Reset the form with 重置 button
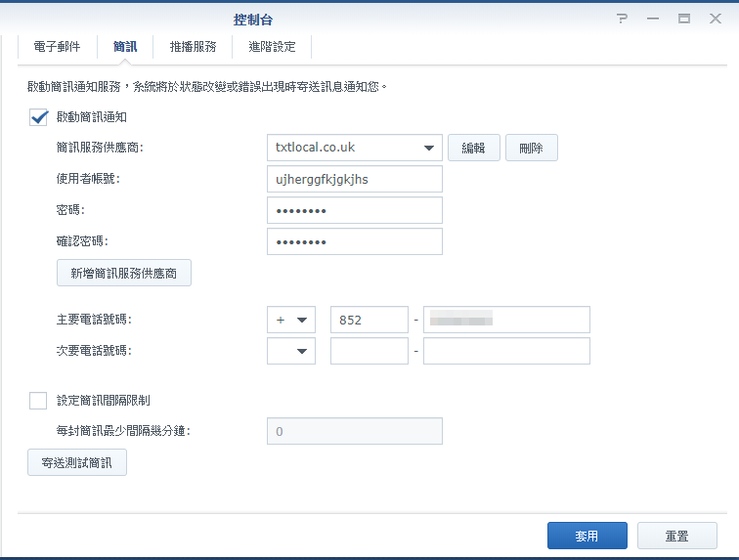 677,536
